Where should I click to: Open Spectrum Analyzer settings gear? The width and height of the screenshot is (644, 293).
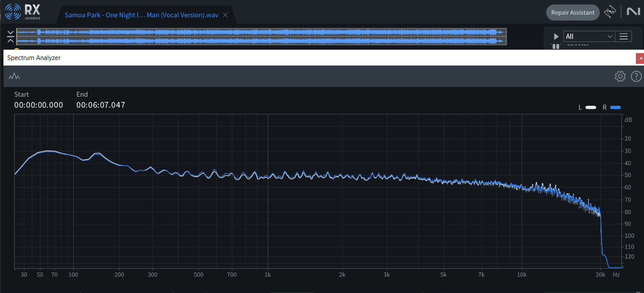620,76
